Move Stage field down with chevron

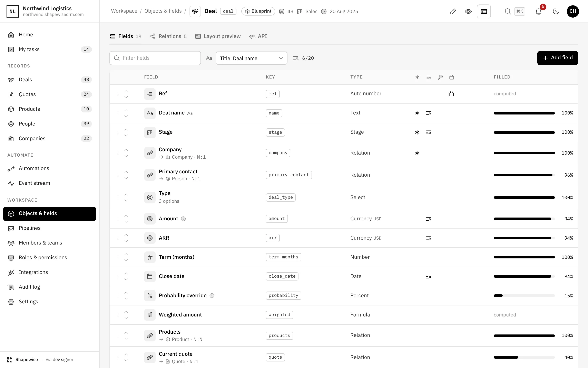click(x=126, y=136)
